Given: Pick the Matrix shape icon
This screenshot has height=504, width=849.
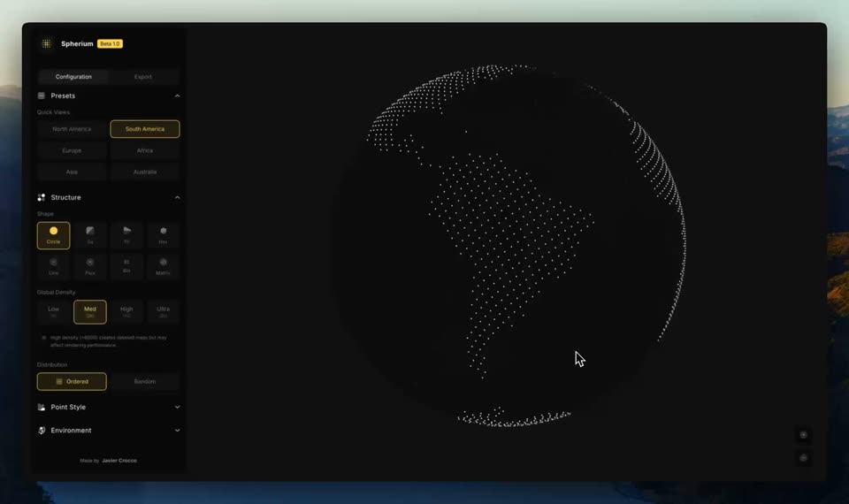Looking at the screenshot, I should coord(163,266).
